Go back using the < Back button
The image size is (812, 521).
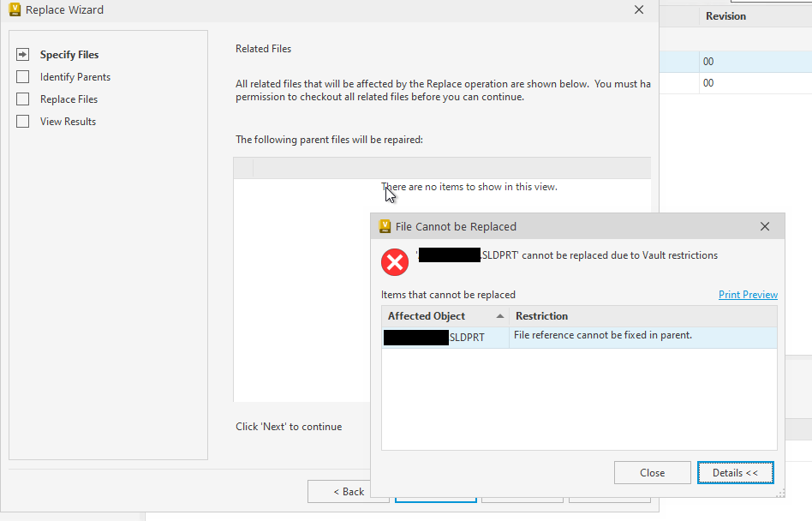(348, 491)
